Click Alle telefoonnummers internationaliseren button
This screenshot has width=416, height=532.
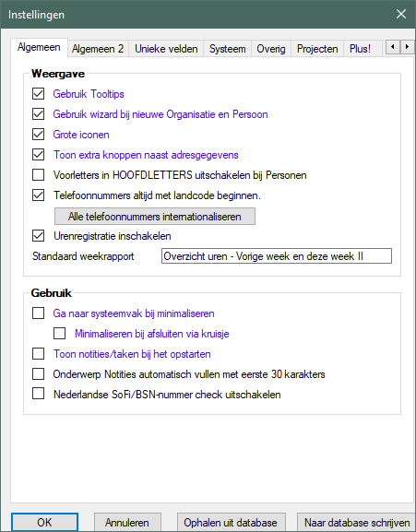click(155, 217)
